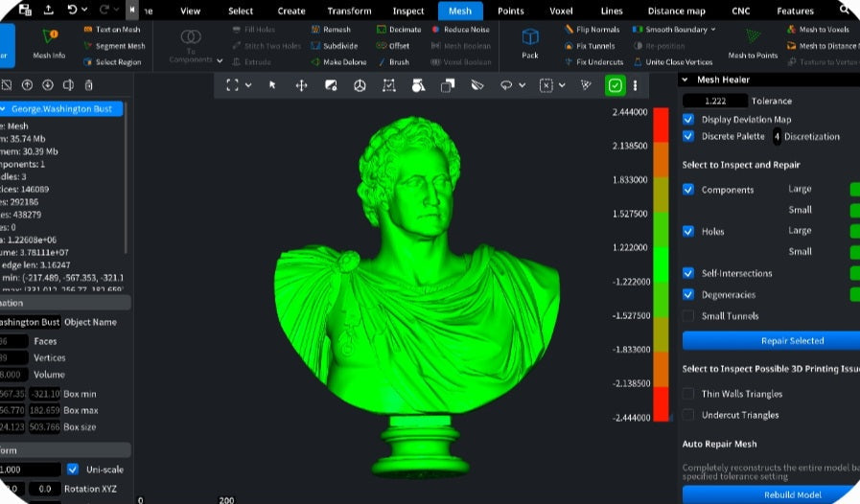The height and width of the screenshot is (504, 860).
Task: Click the Tolerance value field 1.222
Action: (x=715, y=101)
